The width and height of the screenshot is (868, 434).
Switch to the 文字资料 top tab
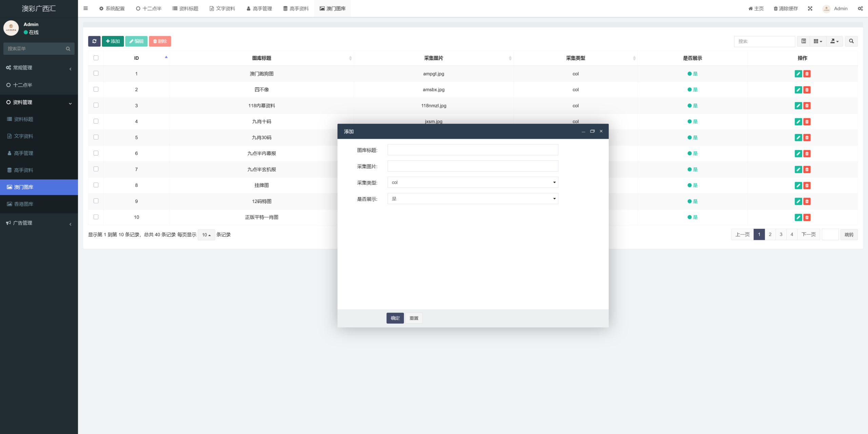coord(222,8)
